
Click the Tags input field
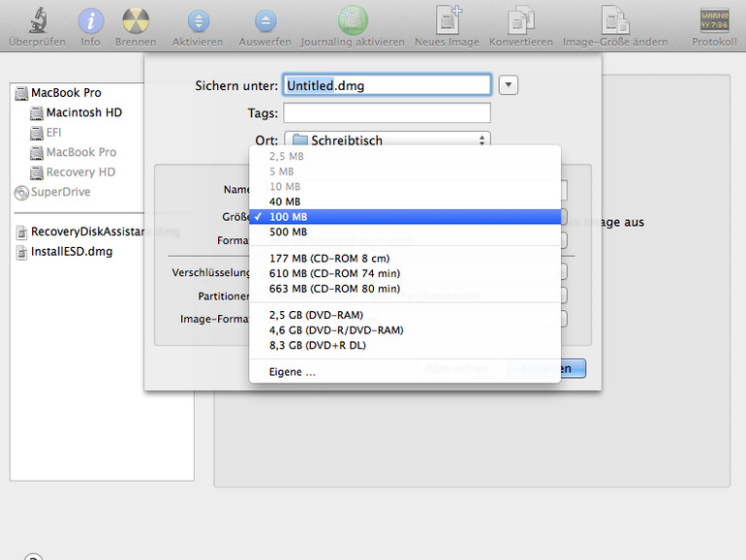[387, 113]
